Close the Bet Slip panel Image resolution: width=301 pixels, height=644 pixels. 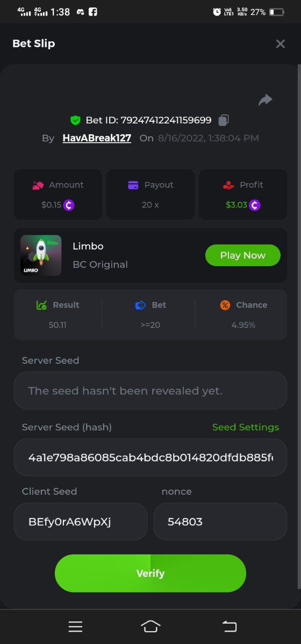(280, 44)
